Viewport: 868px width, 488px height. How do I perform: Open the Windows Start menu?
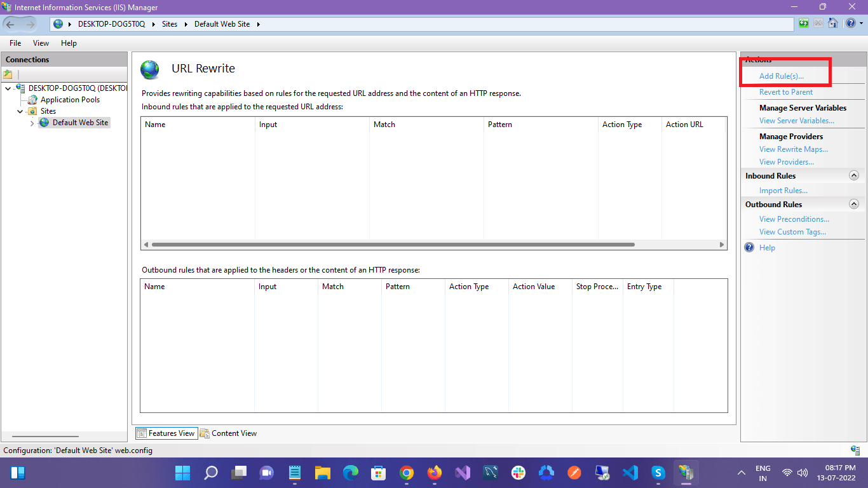pyautogui.click(x=182, y=473)
